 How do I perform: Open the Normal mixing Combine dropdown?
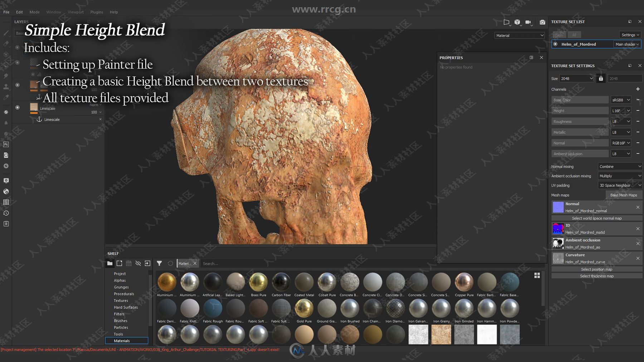tap(620, 167)
